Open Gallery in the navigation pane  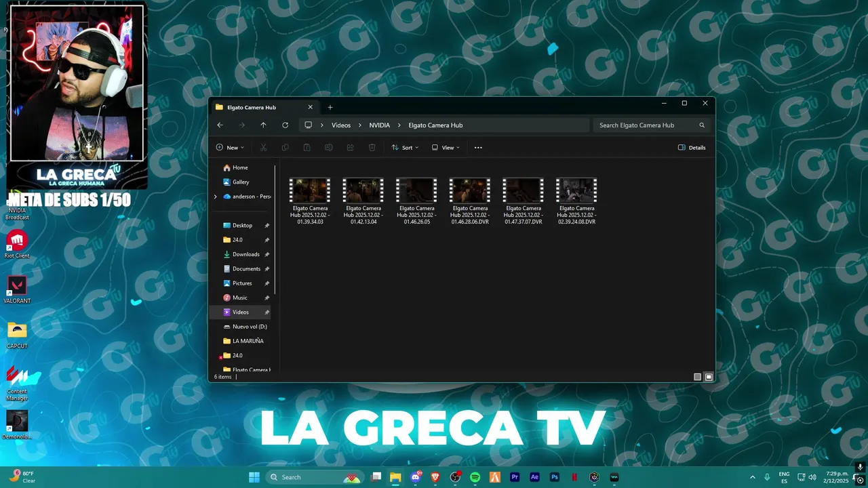pyautogui.click(x=241, y=182)
